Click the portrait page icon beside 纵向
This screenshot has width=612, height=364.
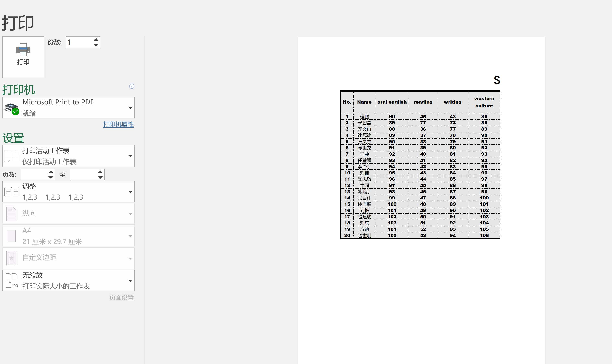pyautogui.click(x=11, y=214)
